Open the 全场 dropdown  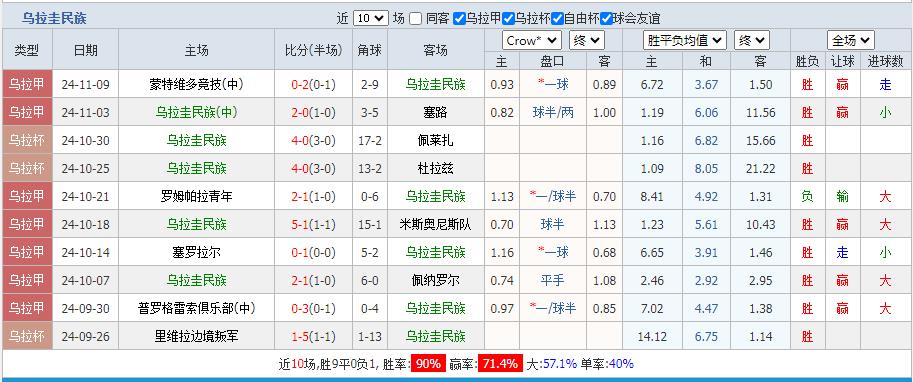coord(851,40)
